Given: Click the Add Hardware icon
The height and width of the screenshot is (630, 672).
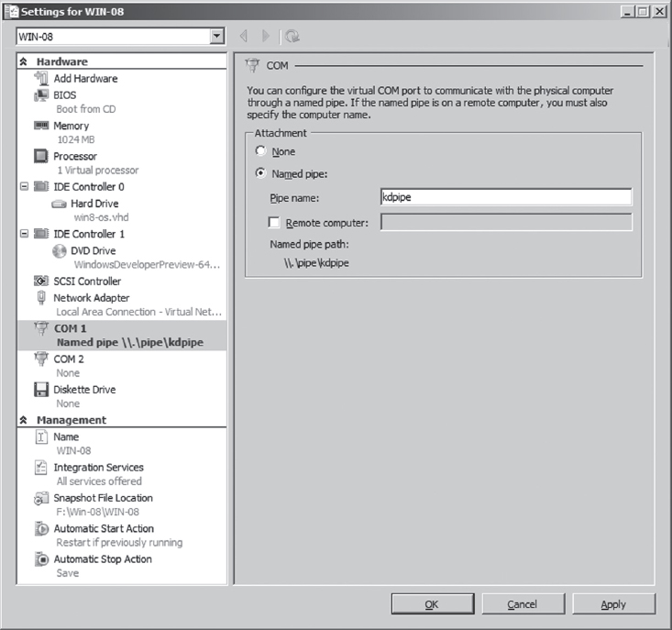Looking at the screenshot, I should tap(41, 78).
